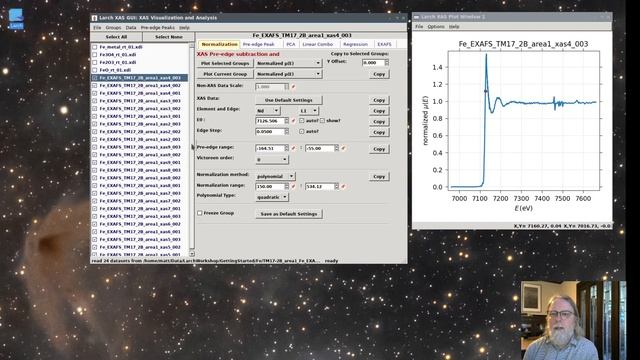The image size is (640, 360).
Task: Click the group list vertical scrollbar
Action: [191, 149]
